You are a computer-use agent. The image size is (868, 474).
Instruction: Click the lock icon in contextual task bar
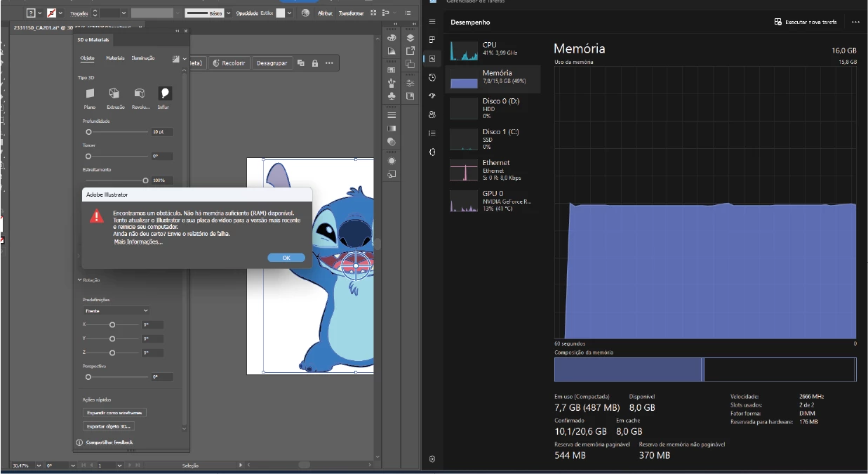pyautogui.click(x=315, y=63)
